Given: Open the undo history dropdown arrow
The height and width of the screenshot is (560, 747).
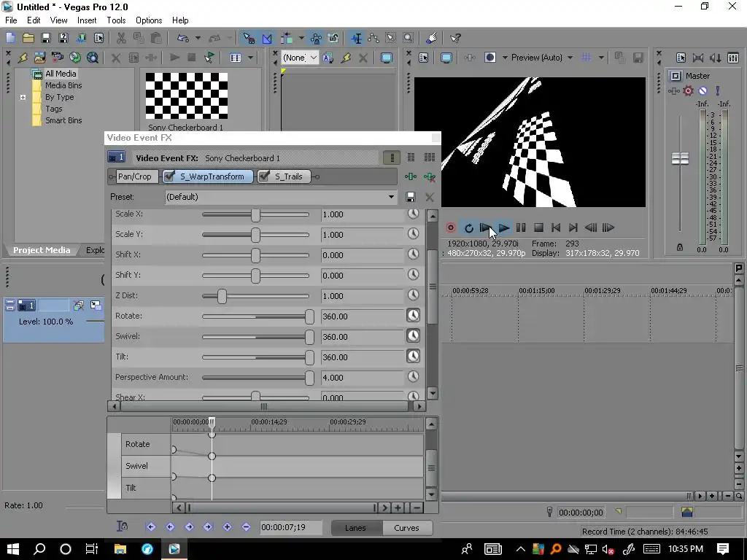Looking at the screenshot, I should coord(198,38).
